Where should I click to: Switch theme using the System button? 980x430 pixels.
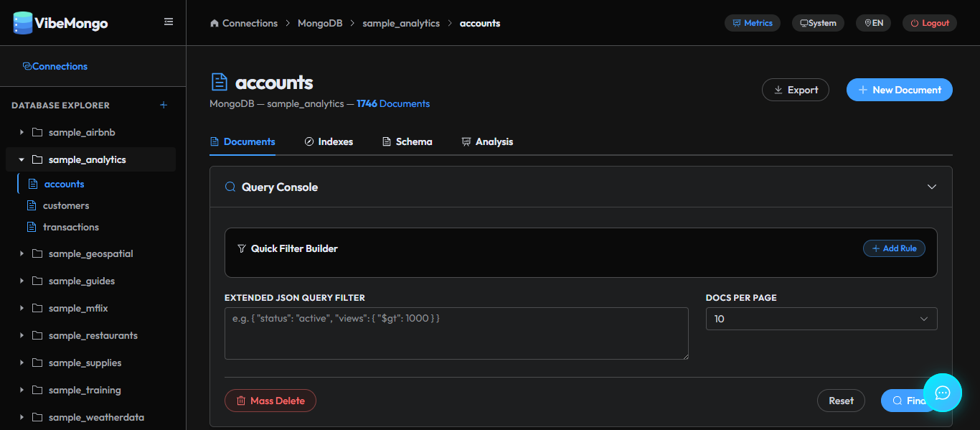818,23
